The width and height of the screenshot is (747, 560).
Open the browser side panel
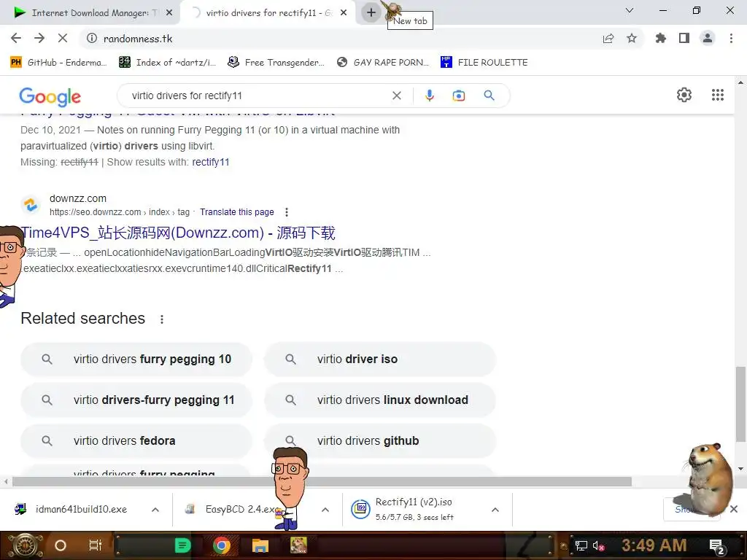point(684,39)
